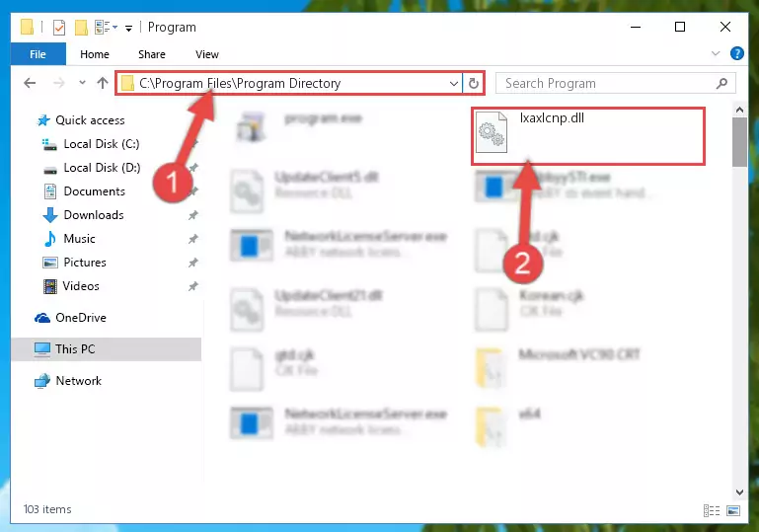The image size is (759, 532).
Task: Minimize the Program window
Action: (x=636, y=27)
